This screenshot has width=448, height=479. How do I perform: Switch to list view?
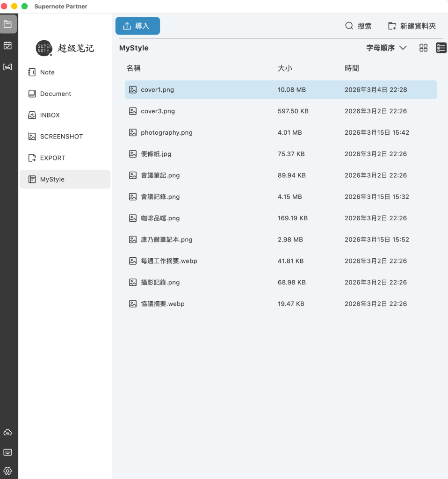[x=441, y=48]
